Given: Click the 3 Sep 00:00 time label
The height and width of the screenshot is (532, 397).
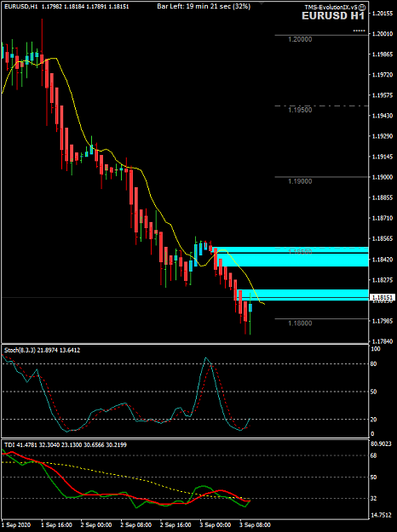Looking at the screenshot, I should click(x=216, y=525).
